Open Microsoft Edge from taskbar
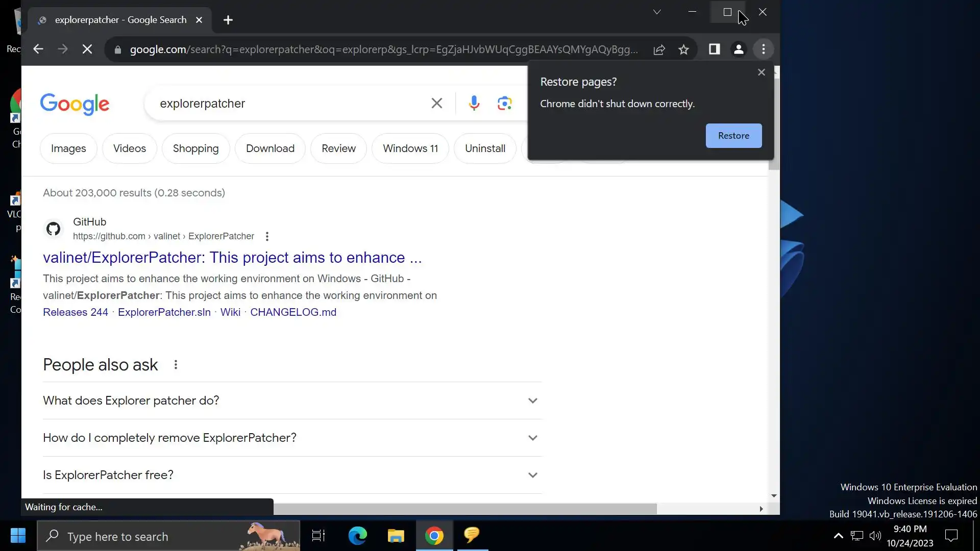 pyautogui.click(x=357, y=536)
